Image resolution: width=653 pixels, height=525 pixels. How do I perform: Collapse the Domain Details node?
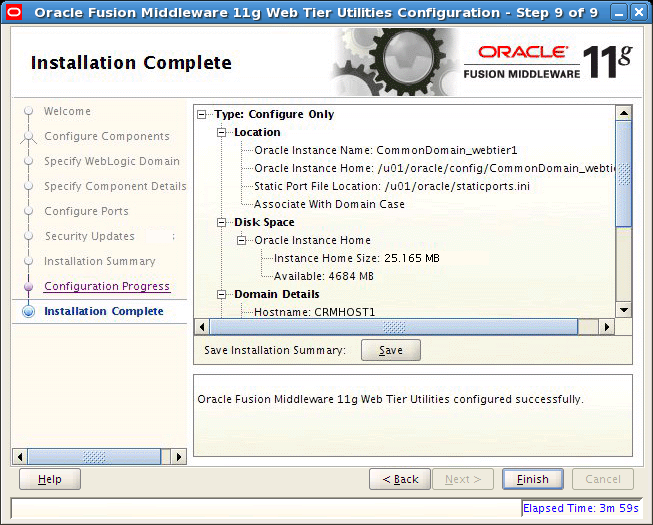[x=222, y=294]
